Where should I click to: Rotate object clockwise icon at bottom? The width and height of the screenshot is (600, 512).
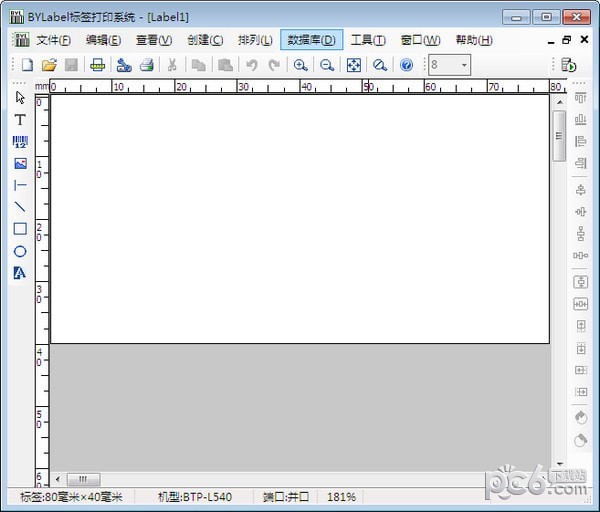[x=580, y=440]
